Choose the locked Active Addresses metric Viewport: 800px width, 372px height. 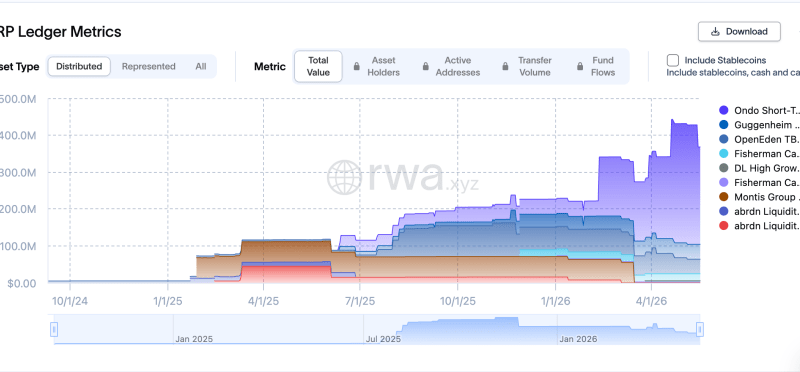coord(452,66)
